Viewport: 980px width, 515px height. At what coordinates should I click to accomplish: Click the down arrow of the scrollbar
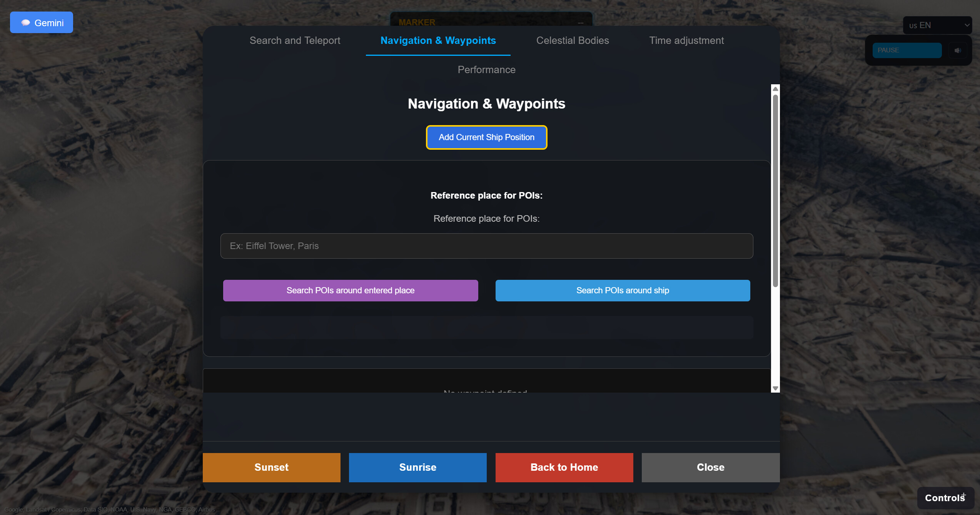pyautogui.click(x=775, y=388)
